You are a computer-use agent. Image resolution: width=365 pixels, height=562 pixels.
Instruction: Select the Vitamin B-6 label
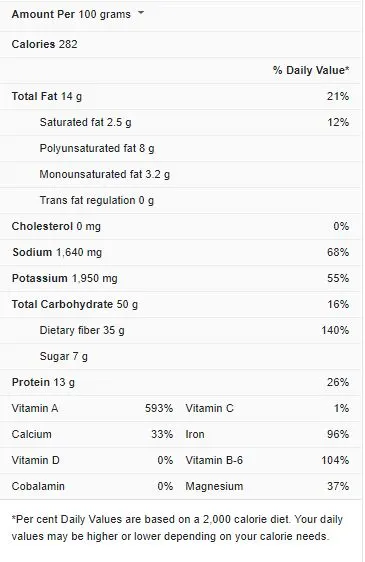(x=214, y=460)
